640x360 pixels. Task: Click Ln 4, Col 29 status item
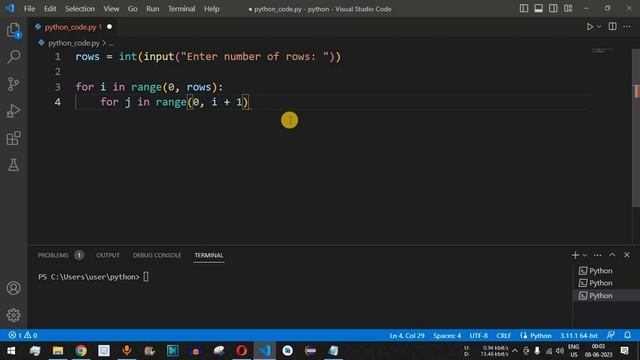(x=407, y=336)
